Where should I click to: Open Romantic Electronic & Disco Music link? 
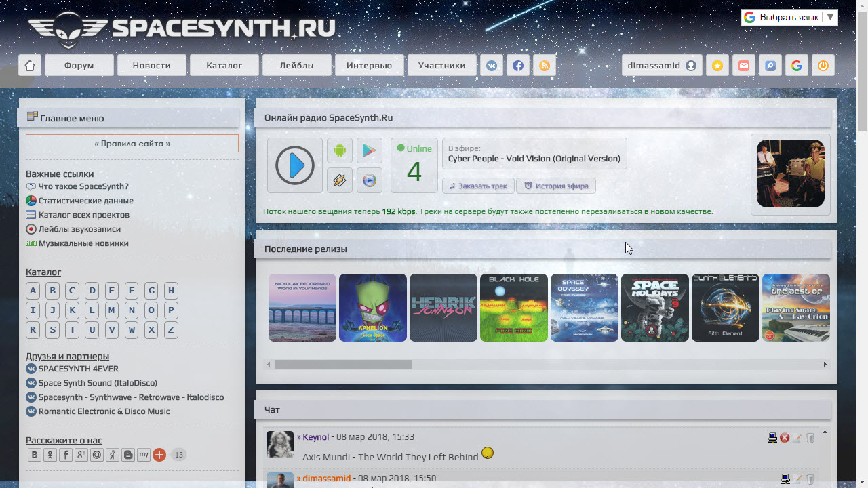(104, 411)
